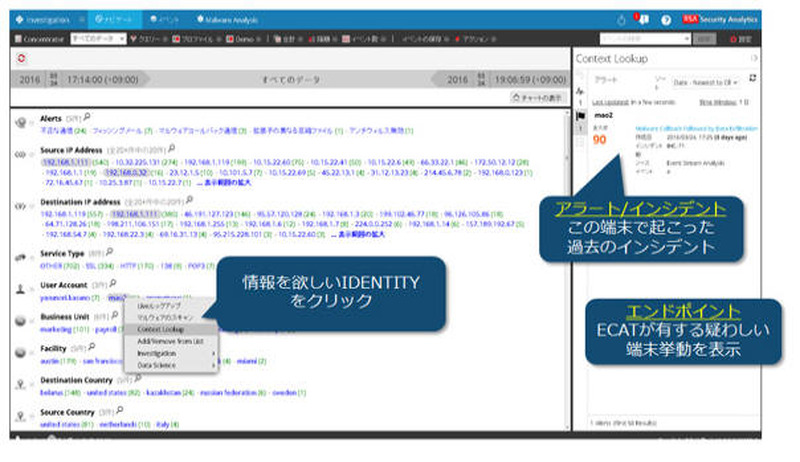This screenshot has height=462, width=800.
Task: Click the red refresh icon above the timeline
Action: pyautogui.click(x=21, y=58)
